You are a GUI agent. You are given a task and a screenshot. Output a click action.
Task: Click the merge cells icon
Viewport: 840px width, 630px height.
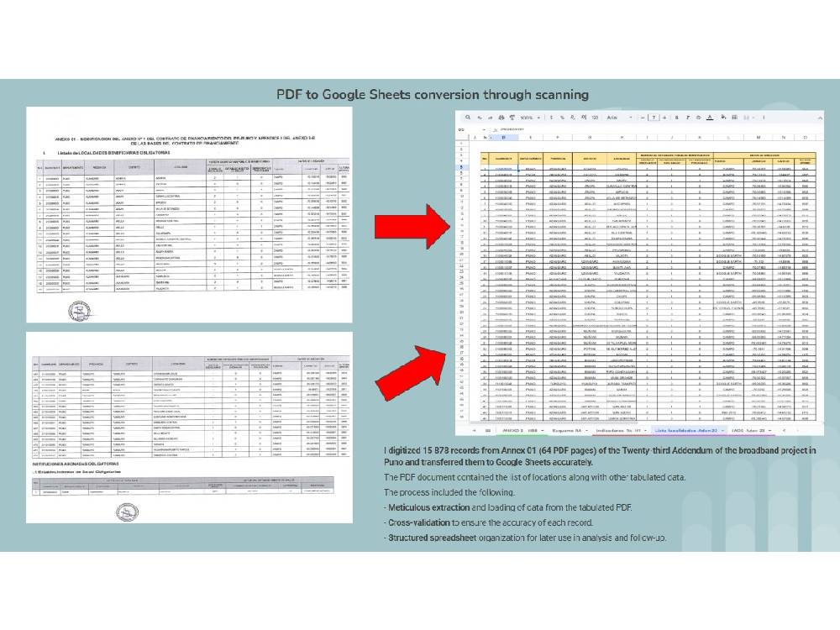pos(746,118)
